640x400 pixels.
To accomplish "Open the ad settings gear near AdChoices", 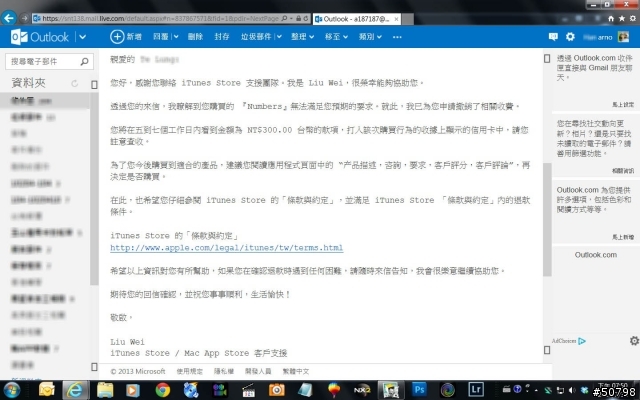I will (634, 340).
